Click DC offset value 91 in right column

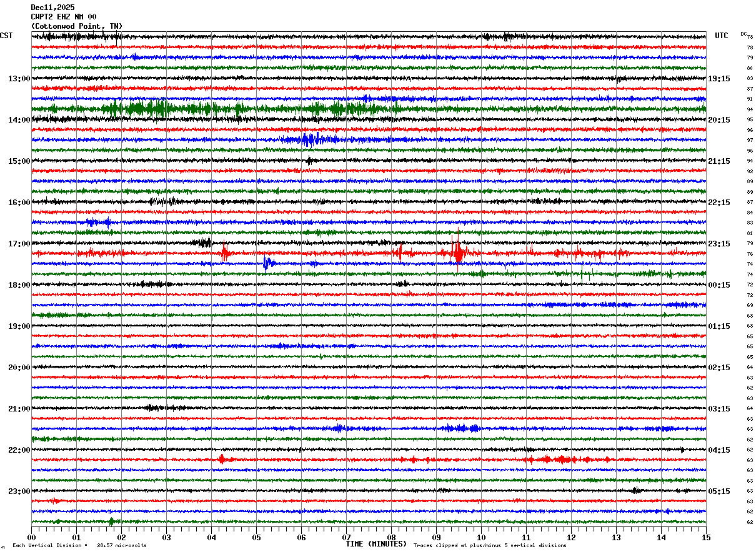coord(750,99)
